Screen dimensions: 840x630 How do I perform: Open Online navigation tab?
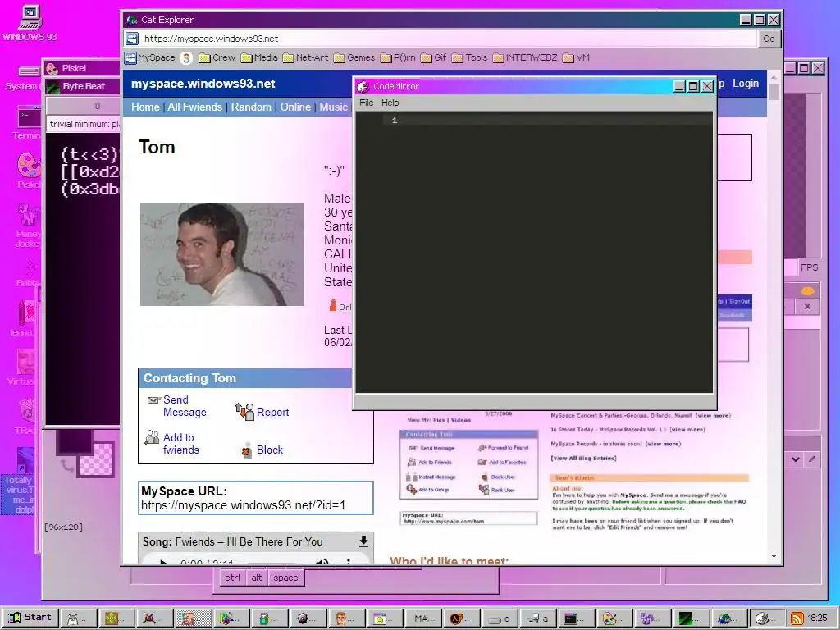point(295,107)
